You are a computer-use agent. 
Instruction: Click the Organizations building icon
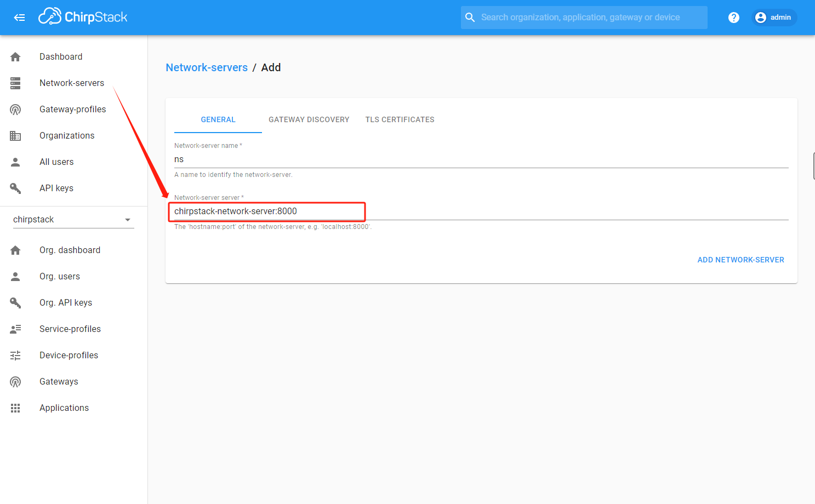click(15, 136)
